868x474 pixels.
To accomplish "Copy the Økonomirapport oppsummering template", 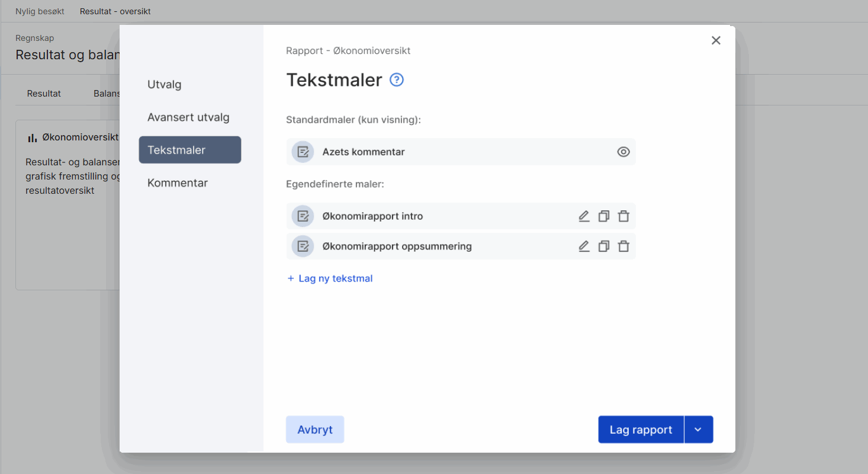I will point(603,246).
